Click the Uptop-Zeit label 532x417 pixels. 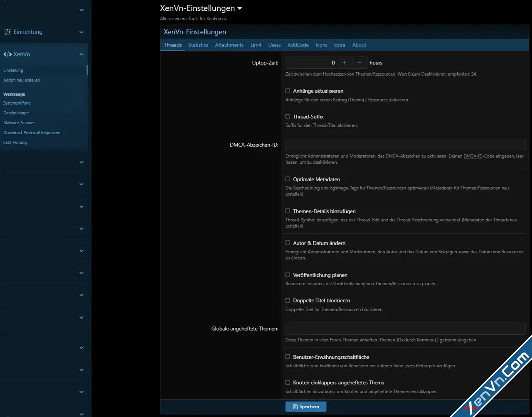265,63
